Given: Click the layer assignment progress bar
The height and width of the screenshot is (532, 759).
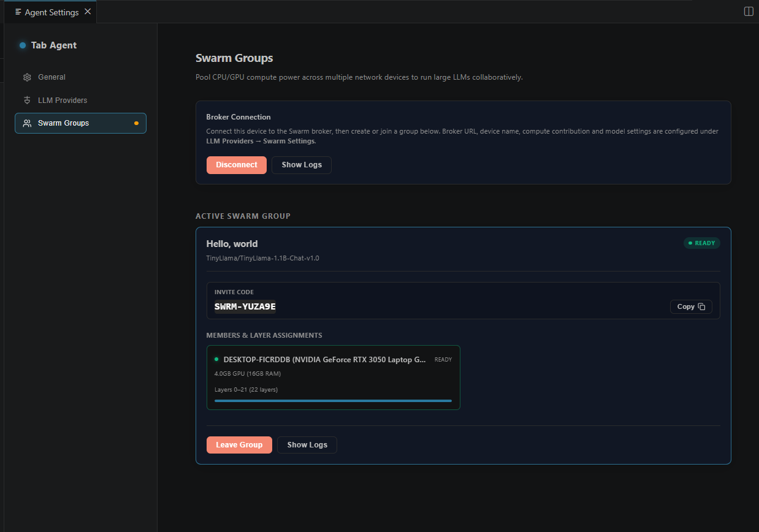Looking at the screenshot, I should tap(333, 401).
